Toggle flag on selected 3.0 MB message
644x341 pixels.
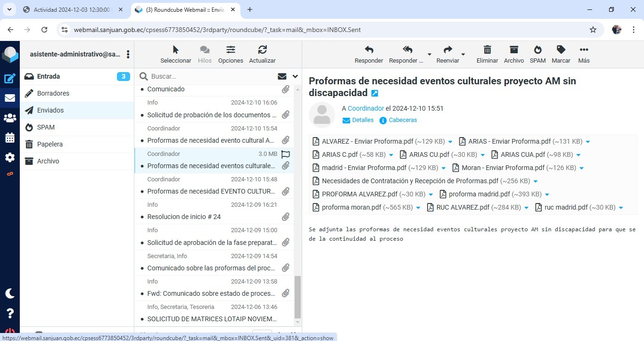coord(285,154)
